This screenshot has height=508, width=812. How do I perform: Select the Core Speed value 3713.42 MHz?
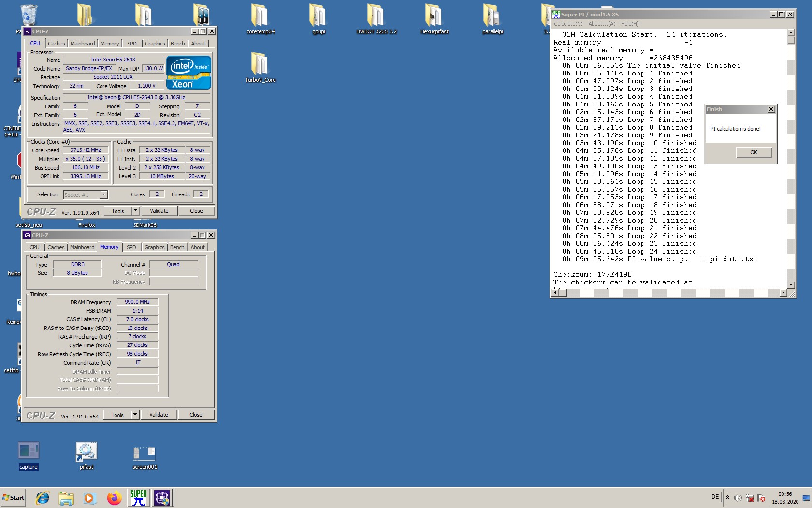tap(86, 150)
